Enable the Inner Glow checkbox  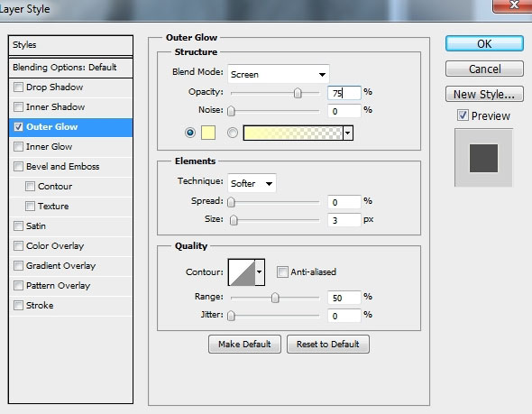[18, 147]
